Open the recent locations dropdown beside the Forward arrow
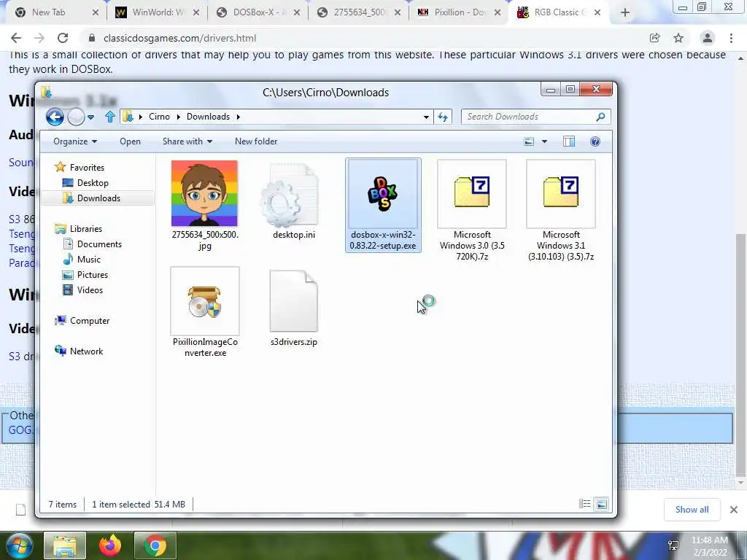The height and width of the screenshot is (560, 747). [90, 117]
